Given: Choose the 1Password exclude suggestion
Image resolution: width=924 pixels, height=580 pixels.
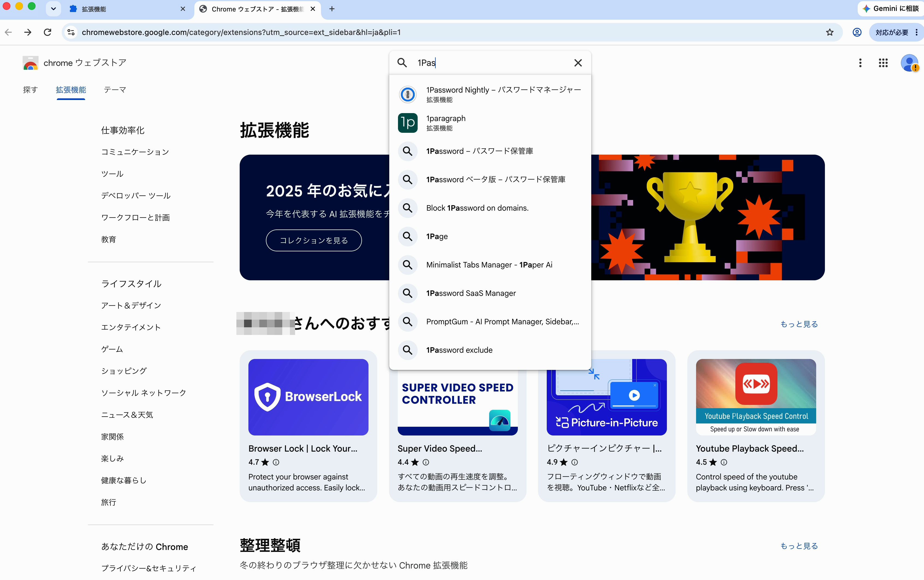Looking at the screenshot, I should (x=490, y=350).
